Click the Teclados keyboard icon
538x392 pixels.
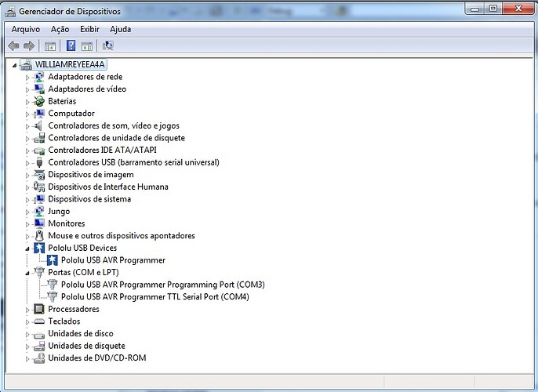coord(39,321)
